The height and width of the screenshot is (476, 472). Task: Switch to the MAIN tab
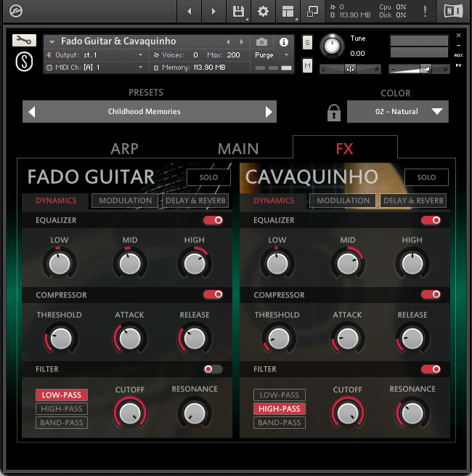[238, 149]
